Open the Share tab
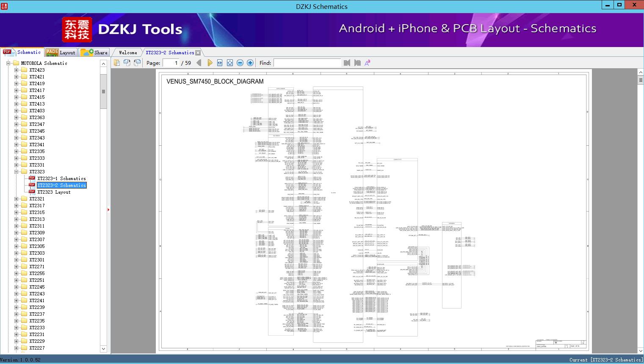 click(94, 53)
